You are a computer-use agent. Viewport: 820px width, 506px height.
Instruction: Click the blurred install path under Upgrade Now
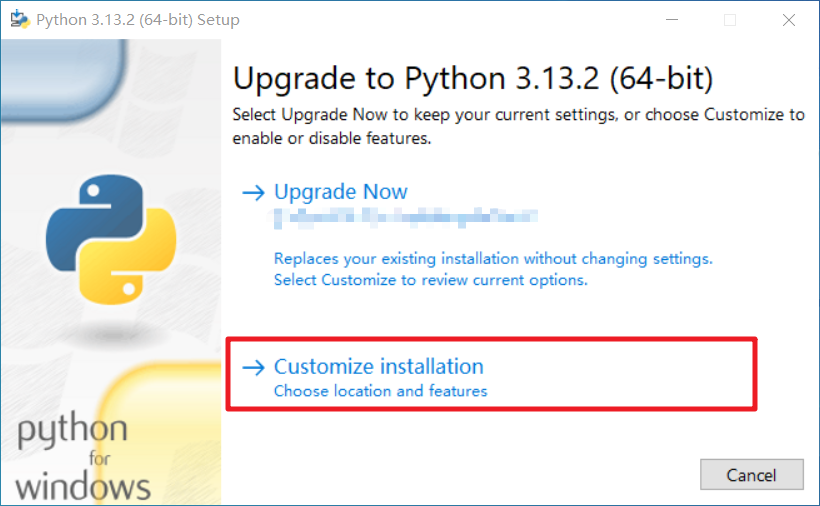[406, 217]
